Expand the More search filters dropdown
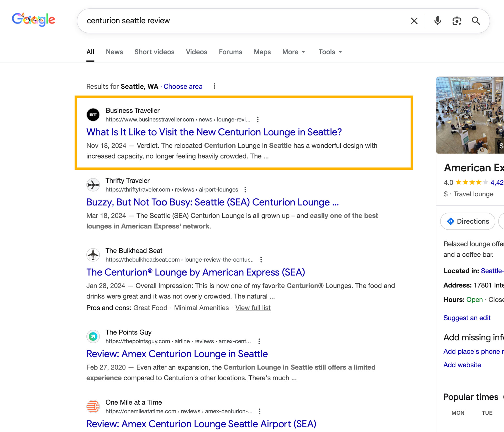The image size is (504, 432). coord(293,52)
